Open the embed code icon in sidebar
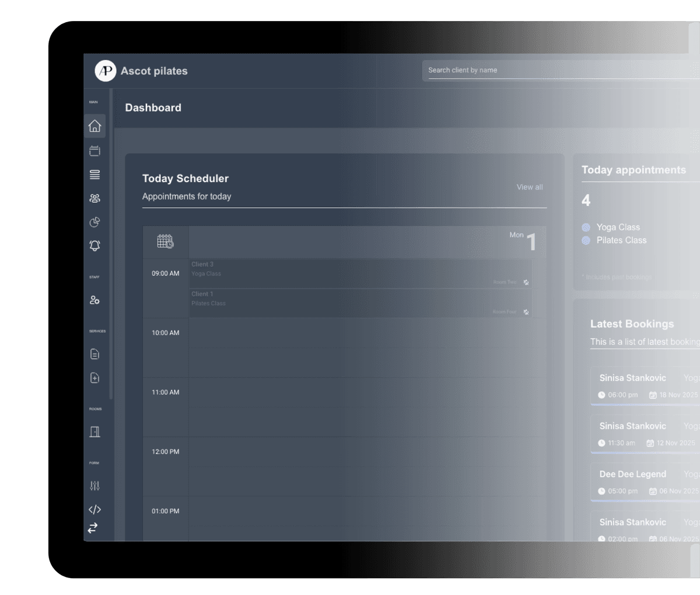The height and width of the screenshot is (595, 700). (x=94, y=509)
